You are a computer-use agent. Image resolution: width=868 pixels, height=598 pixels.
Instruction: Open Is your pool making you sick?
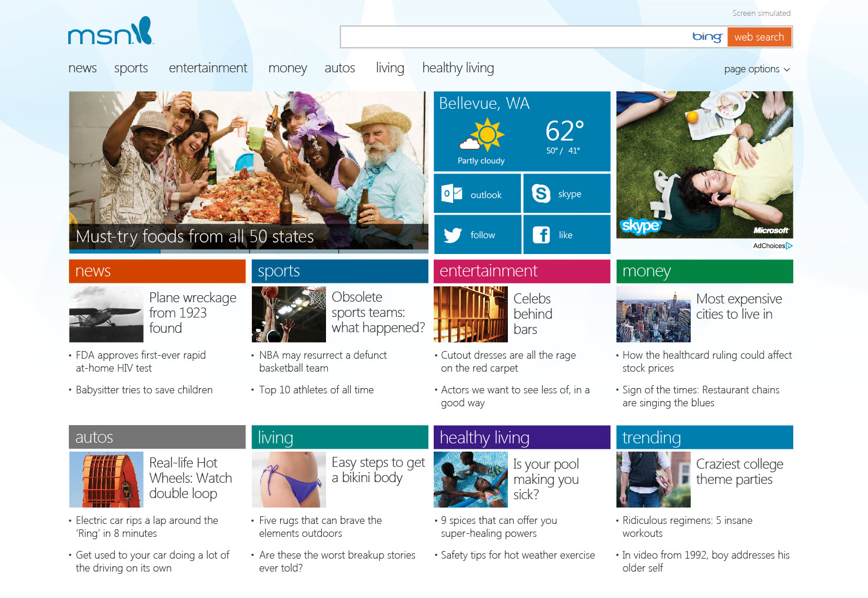coord(546,479)
